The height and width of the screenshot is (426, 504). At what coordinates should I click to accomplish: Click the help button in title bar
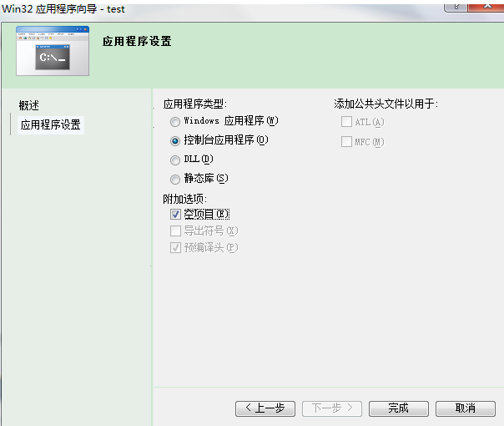456,7
